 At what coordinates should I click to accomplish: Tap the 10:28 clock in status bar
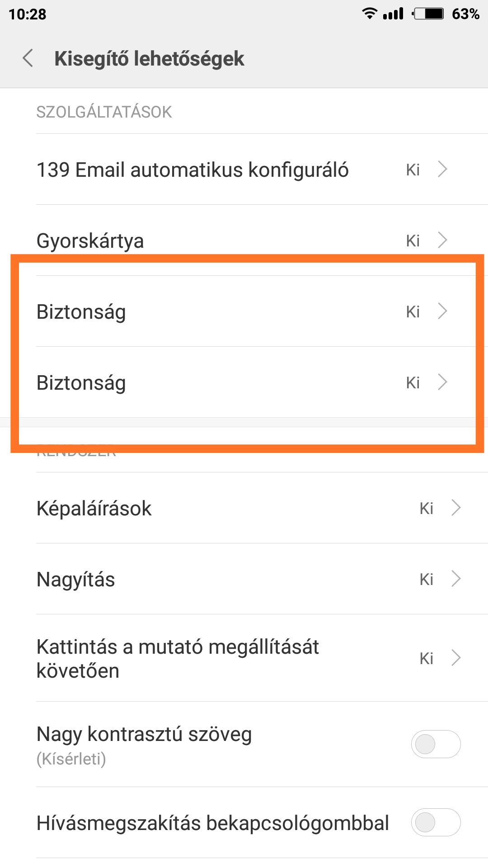[28, 14]
